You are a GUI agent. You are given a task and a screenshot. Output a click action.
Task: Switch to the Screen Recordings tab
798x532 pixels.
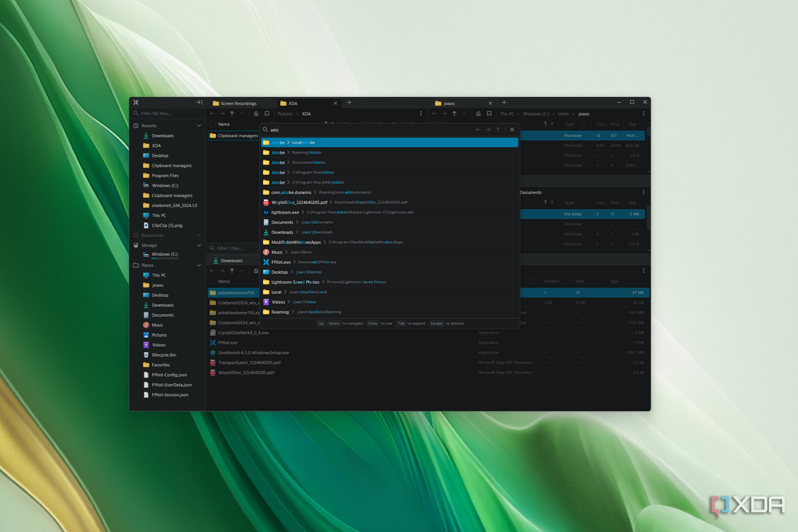pyautogui.click(x=238, y=103)
